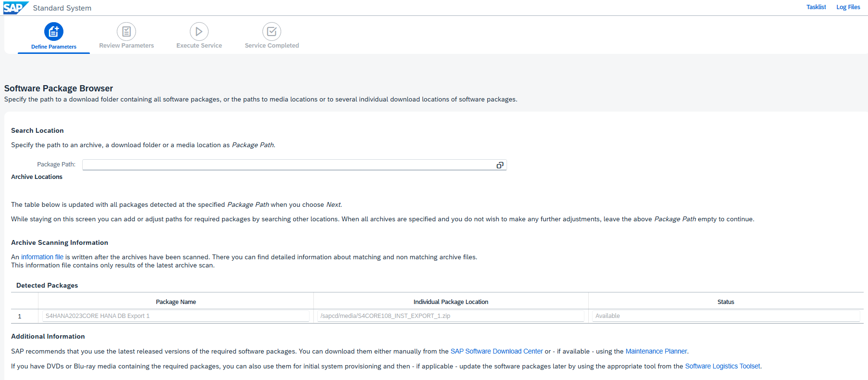Image resolution: width=868 pixels, height=380 pixels.
Task: Click the Software Package Browser heading
Action: (59, 89)
